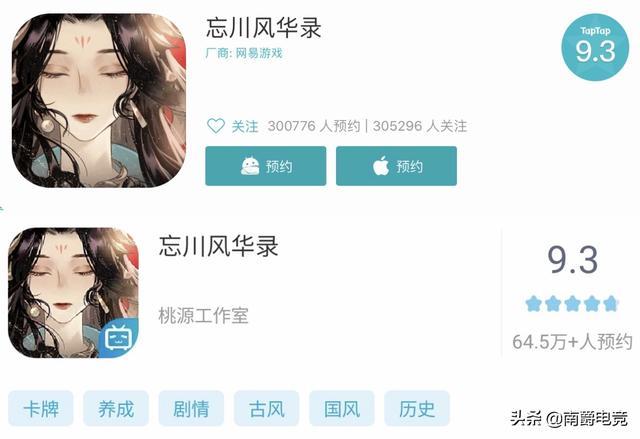Open the TapTap 9.3 rating badge
The width and height of the screenshot is (640, 439).
(x=595, y=47)
